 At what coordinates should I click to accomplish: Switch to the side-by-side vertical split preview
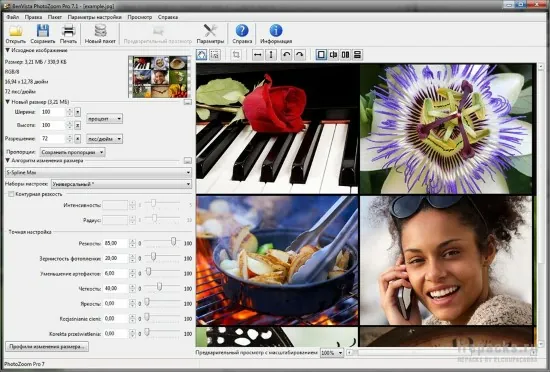[346, 55]
